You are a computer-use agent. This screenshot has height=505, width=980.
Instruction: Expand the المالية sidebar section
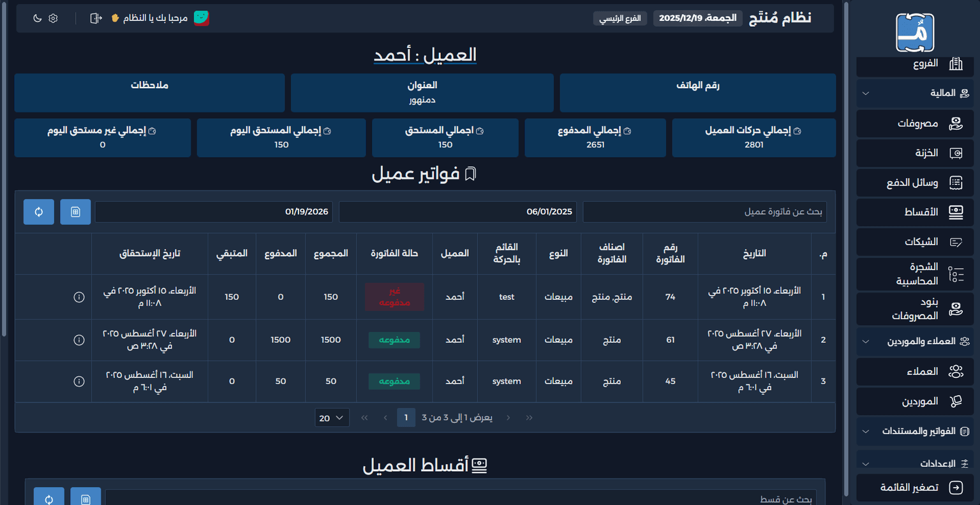[x=915, y=93]
